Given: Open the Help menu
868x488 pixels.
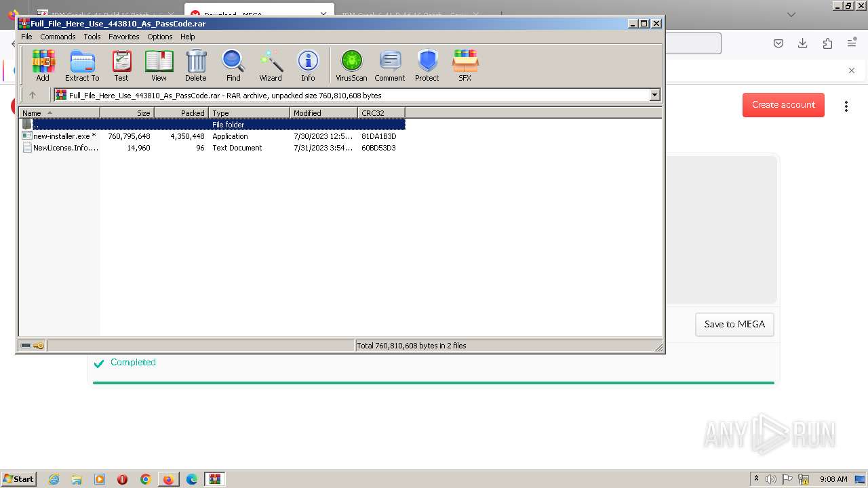Looking at the screenshot, I should (x=188, y=37).
